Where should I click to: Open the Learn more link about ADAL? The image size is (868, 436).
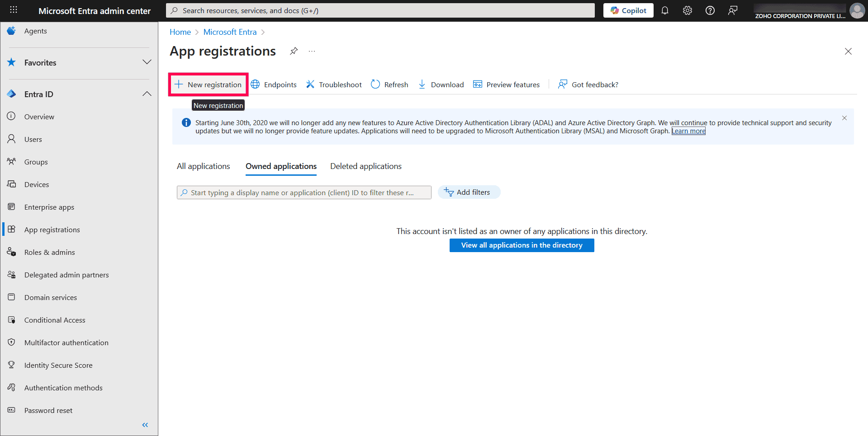688,131
